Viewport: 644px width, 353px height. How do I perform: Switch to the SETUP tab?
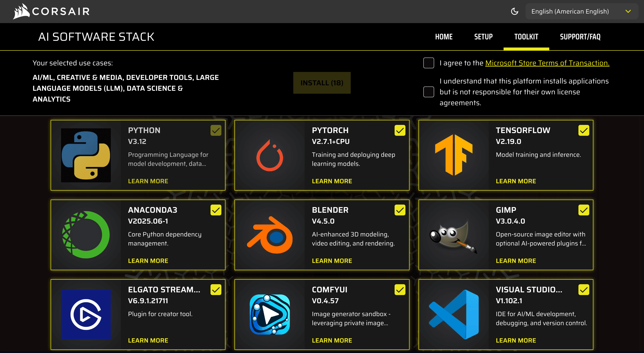[x=483, y=37]
